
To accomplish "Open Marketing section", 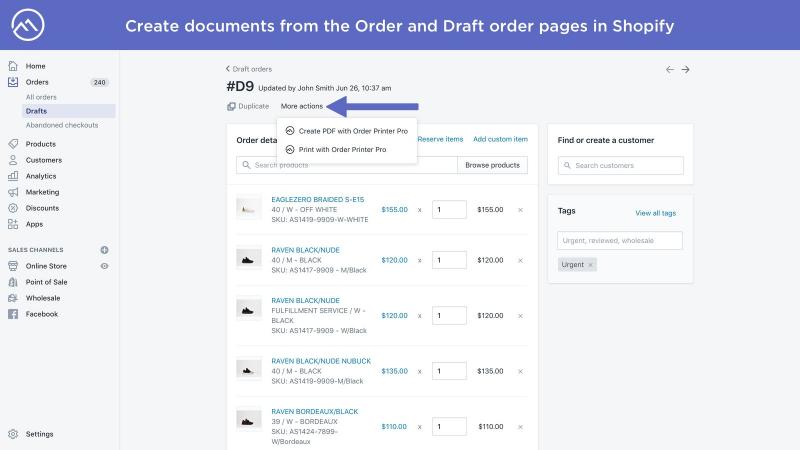I will pos(42,192).
